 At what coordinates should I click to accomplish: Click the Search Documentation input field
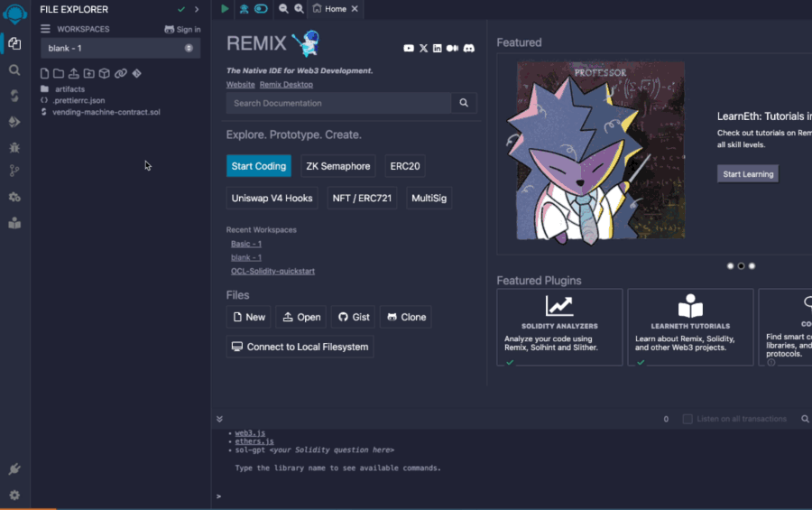[x=339, y=103]
